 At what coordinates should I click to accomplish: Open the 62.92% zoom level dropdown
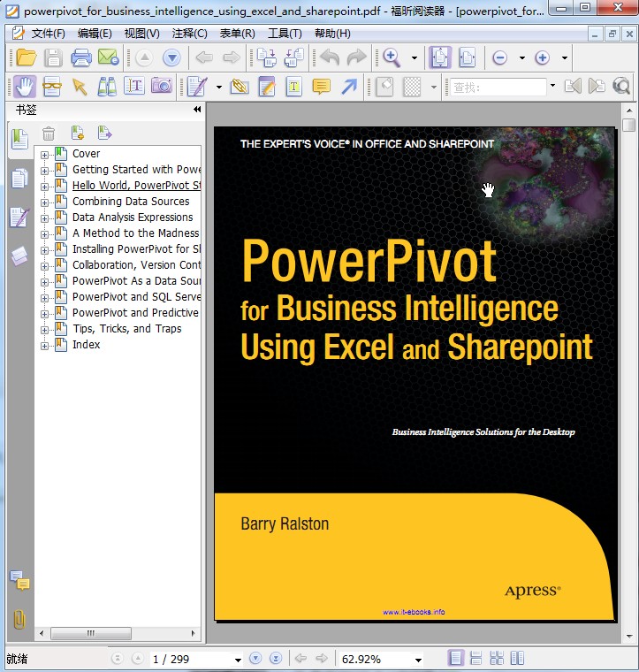point(418,660)
